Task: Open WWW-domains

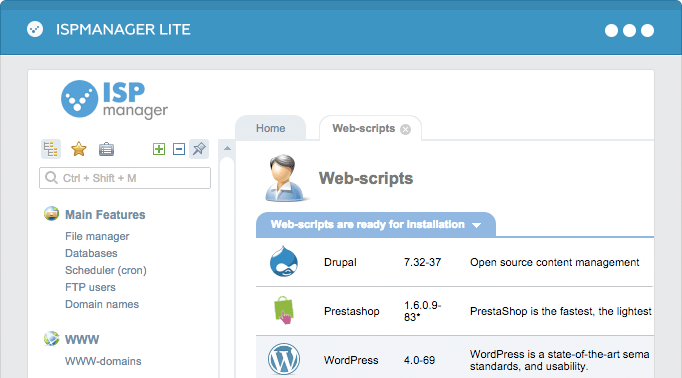Action: click(x=103, y=361)
